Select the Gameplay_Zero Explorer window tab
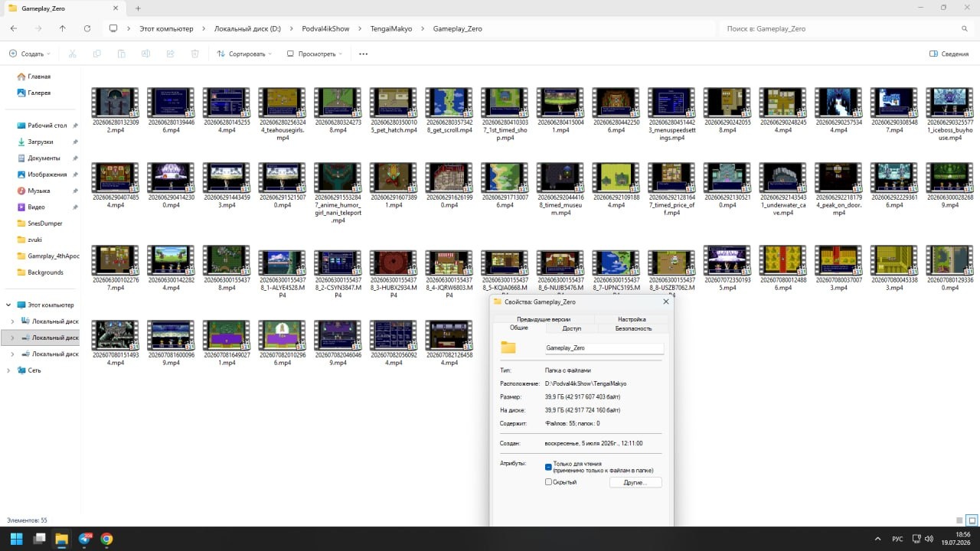This screenshot has height=551, width=980. (63, 8)
